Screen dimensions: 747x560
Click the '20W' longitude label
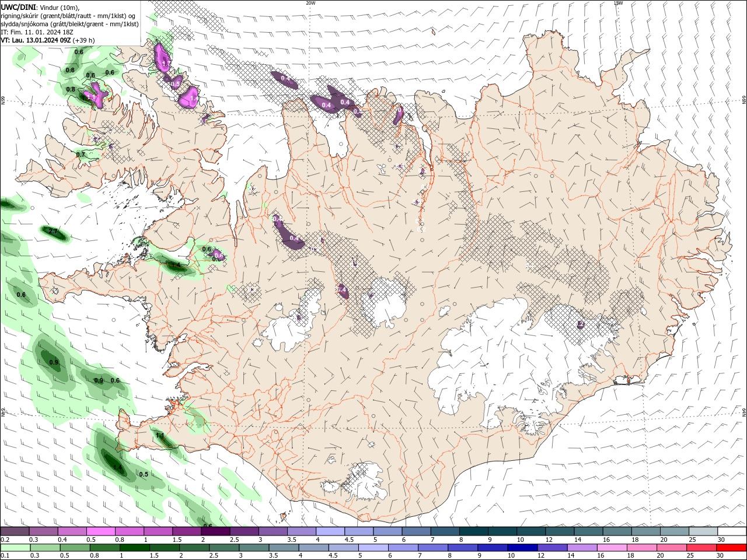click(310, 3)
